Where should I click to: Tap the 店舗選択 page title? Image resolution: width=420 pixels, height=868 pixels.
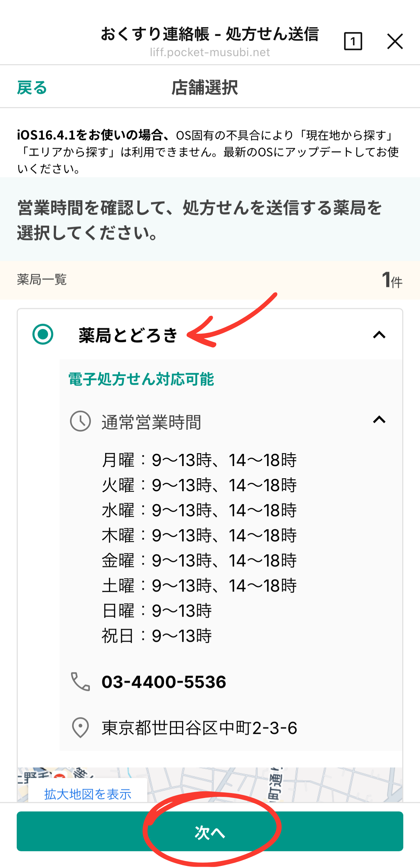(205, 87)
